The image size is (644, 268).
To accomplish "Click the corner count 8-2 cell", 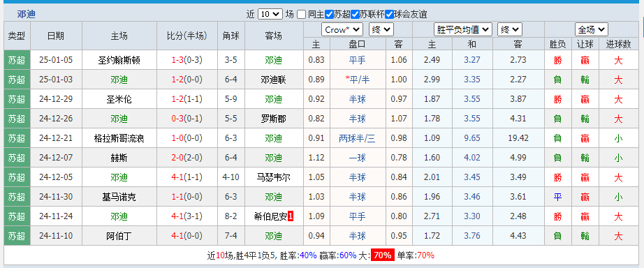I will tap(230, 216).
